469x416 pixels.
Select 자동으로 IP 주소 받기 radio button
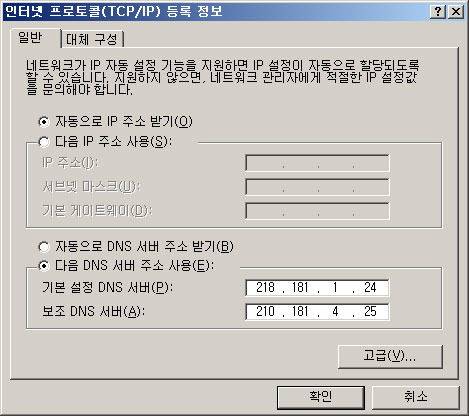(44, 122)
